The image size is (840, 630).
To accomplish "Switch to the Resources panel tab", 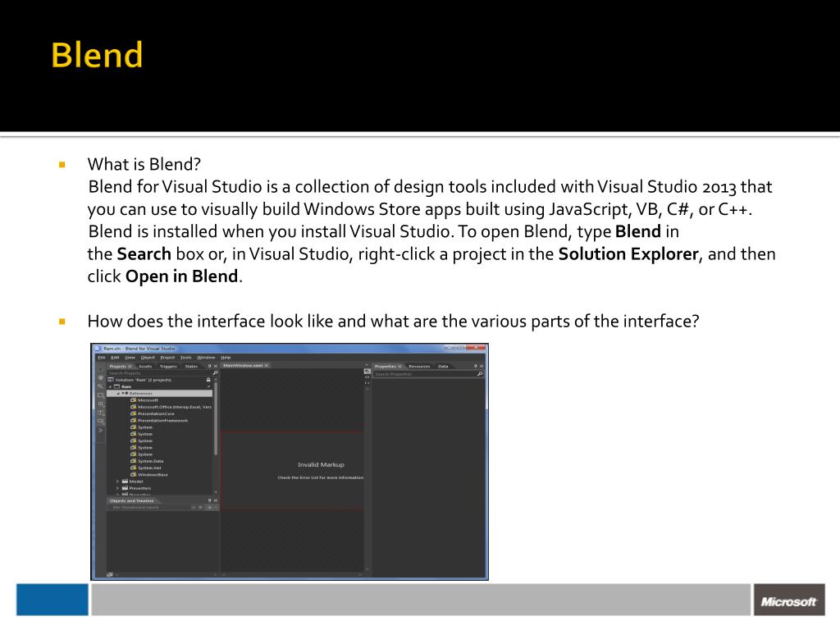I will click(x=419, y=367).
